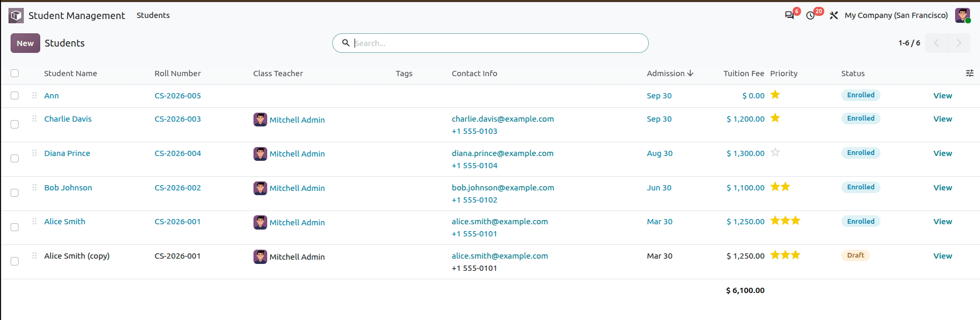The width and height of the screenshot is (980, 320).
Task: Go to the next page arrow
Action: pyautogui.click(x=959, y=43)
